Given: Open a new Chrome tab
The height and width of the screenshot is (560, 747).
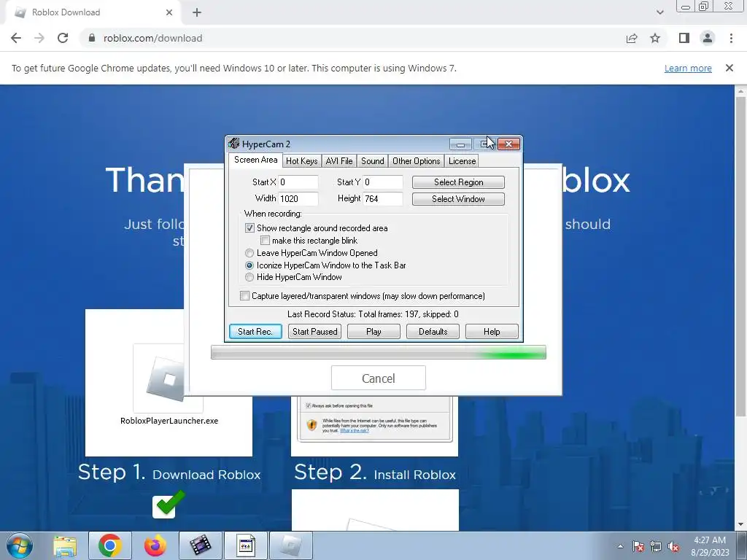Looking at the screenshot, I should coord(197,12).
